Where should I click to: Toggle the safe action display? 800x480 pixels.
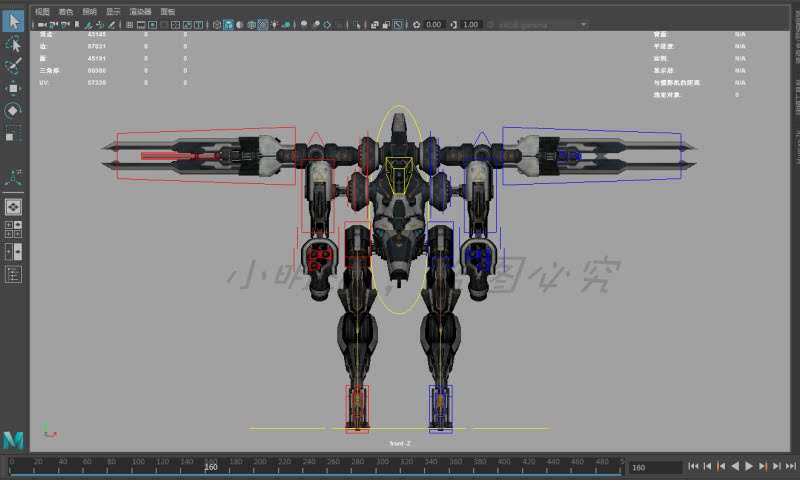187,24
